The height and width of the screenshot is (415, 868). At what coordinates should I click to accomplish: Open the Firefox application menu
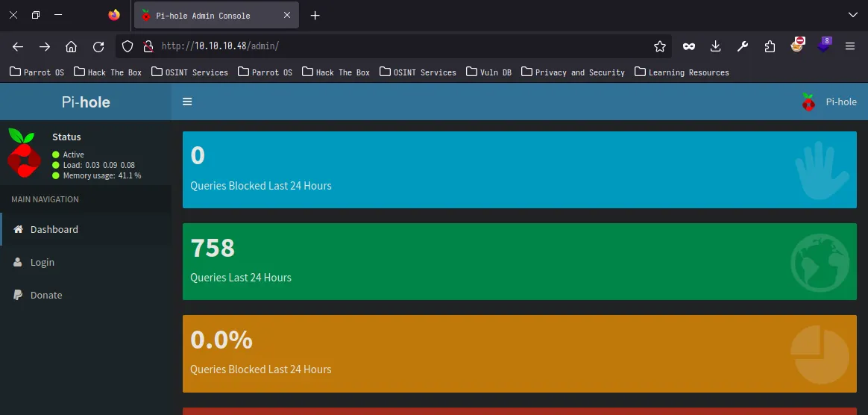click(x=849, y=46)
